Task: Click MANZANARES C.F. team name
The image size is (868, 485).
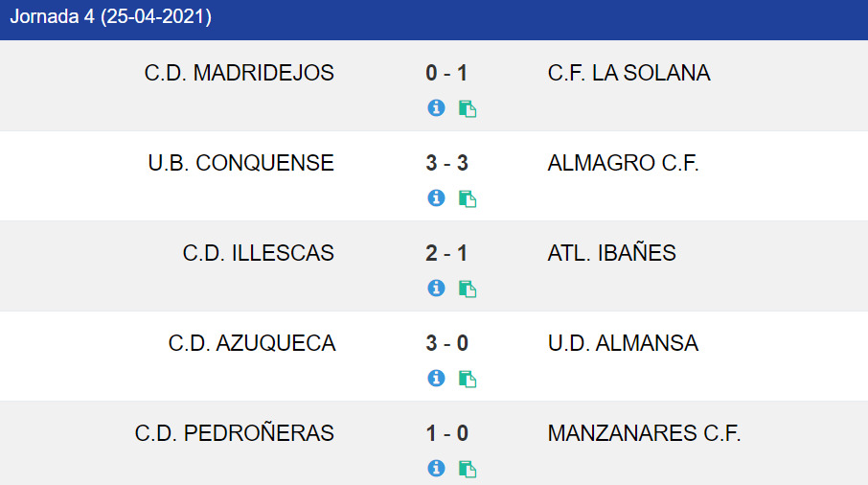Action: pyautogui.click(x=644, y=433)
